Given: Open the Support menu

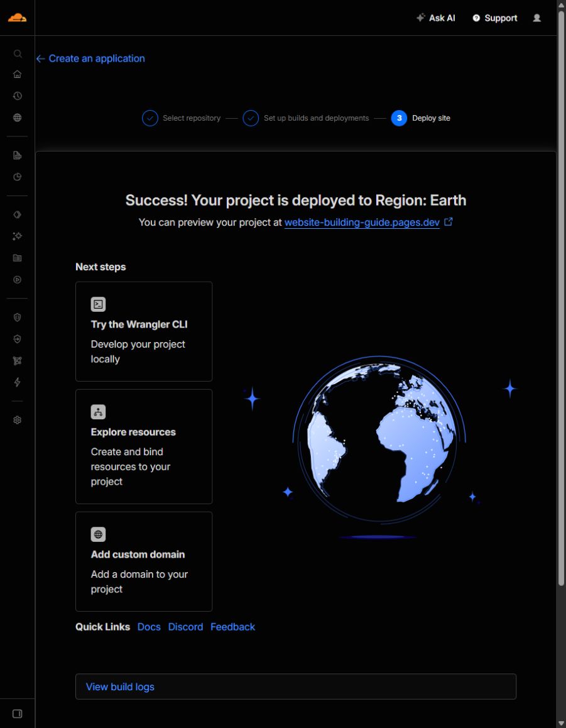Looking at the screenshot, I should pos(494,18).
